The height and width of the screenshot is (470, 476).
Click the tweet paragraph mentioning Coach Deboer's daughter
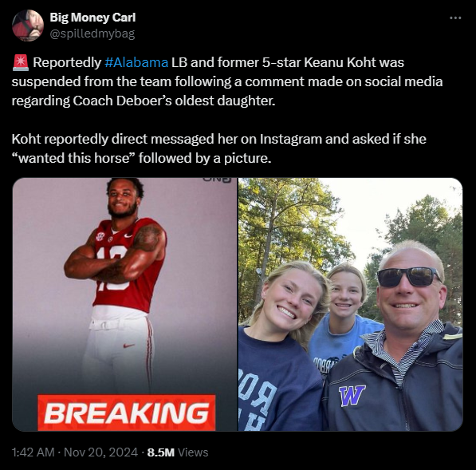click(227, 81)
